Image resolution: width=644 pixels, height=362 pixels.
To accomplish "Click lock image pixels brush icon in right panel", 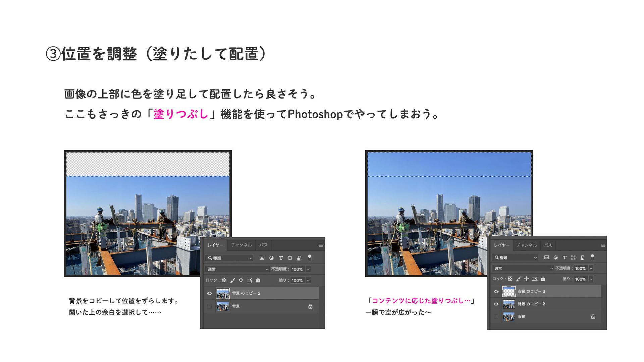I will [518, 279].
